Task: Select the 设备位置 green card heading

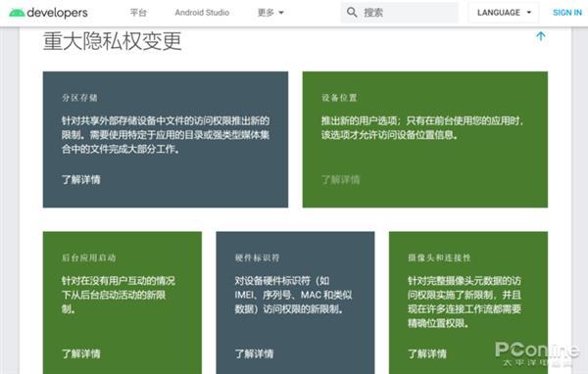Action: (x=339, y=98)
